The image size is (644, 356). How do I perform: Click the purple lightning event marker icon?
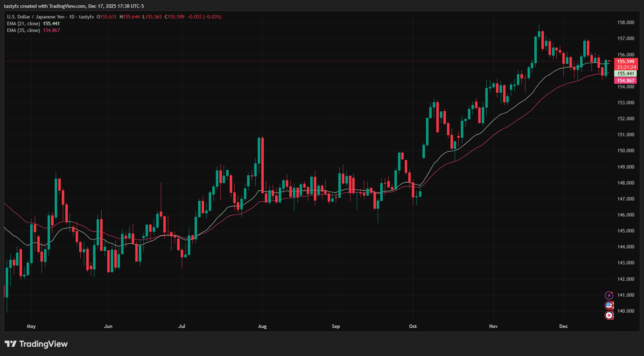(x=609, y=295)
